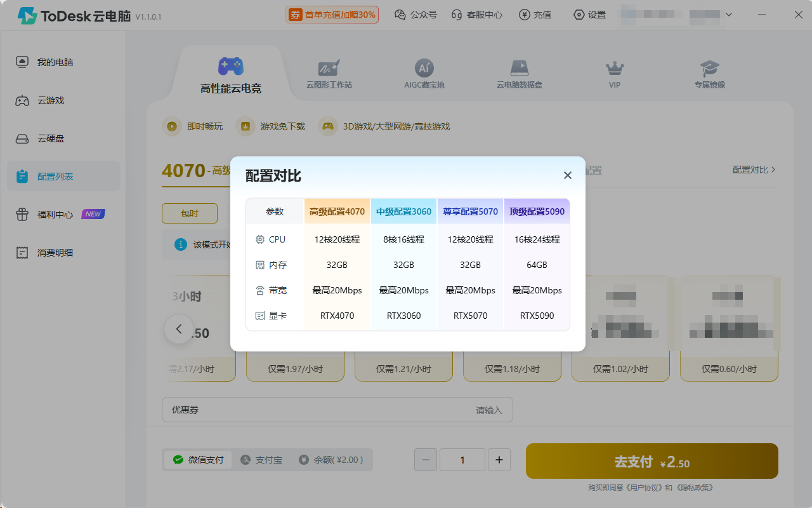Show previous packages with left arrow
812x508 pixels.
pyautogui.click(x=179, y=329)
